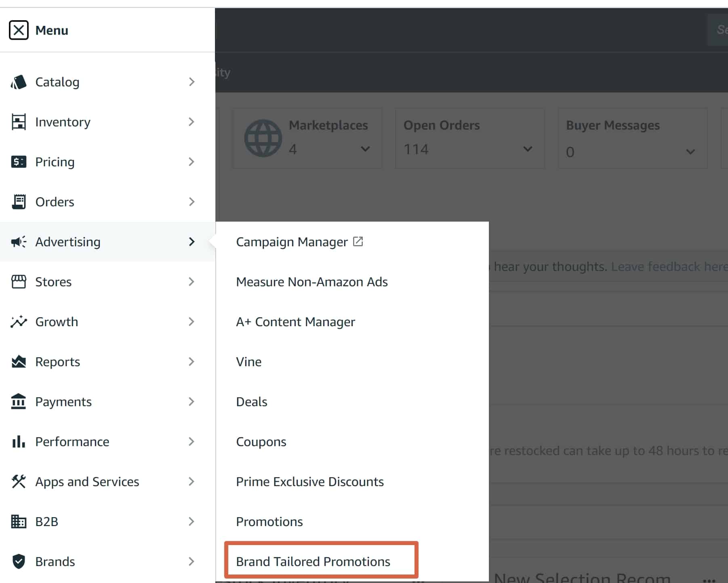Click the Payments bank icon
The image size is (728, 583).
[19, 402]
